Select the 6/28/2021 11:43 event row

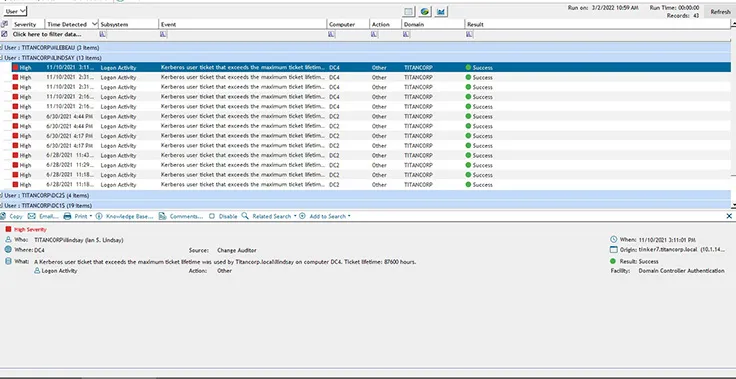pyautogui.click(x=371, y=155)
